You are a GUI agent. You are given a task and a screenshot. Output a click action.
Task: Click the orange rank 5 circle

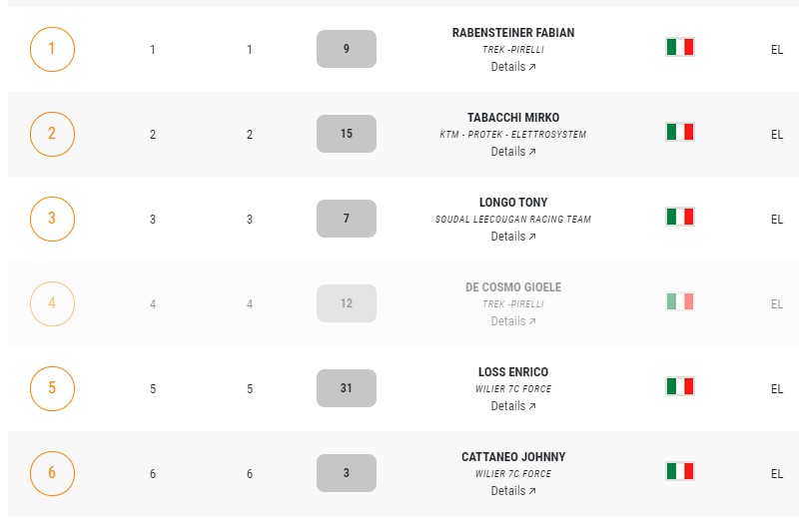53,389
